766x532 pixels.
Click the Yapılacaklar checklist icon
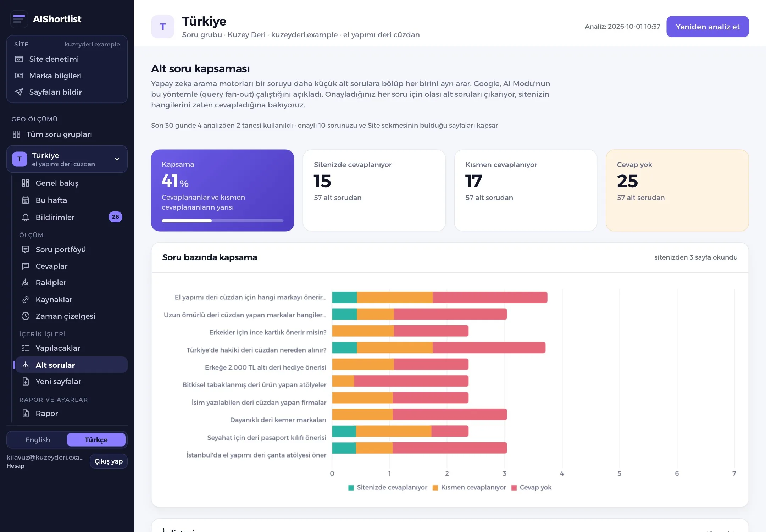[x=26, y=348]
